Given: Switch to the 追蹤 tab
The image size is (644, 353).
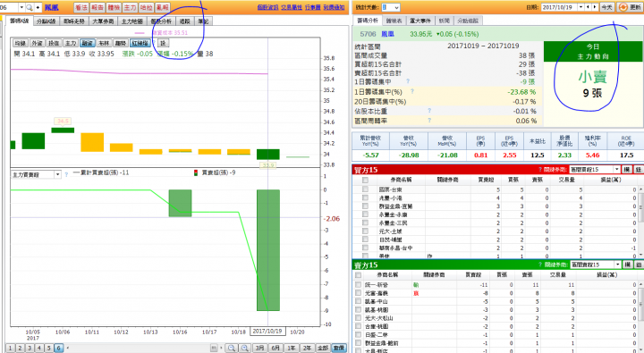Looking at the screenshot, I should (x=185, y=21).
